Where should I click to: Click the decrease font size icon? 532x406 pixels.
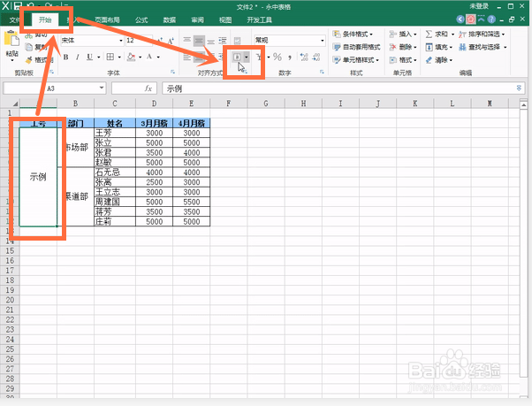pos(171,41)
